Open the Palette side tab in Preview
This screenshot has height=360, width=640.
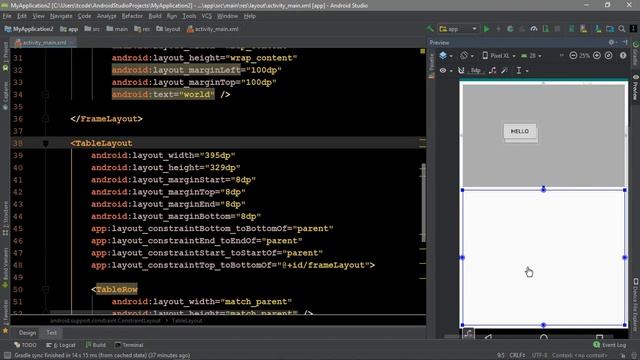tap(431, 65)
